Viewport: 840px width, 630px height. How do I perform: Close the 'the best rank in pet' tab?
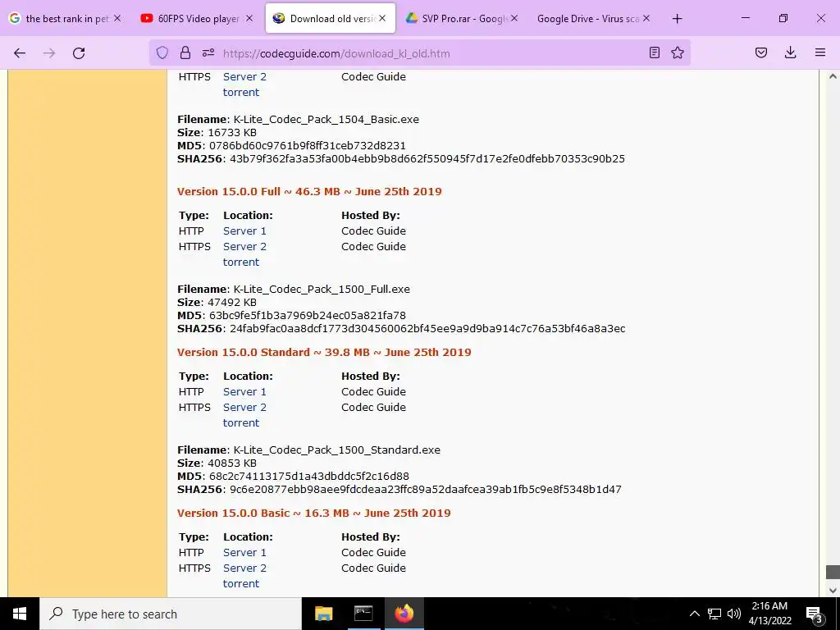pos(117,18)
